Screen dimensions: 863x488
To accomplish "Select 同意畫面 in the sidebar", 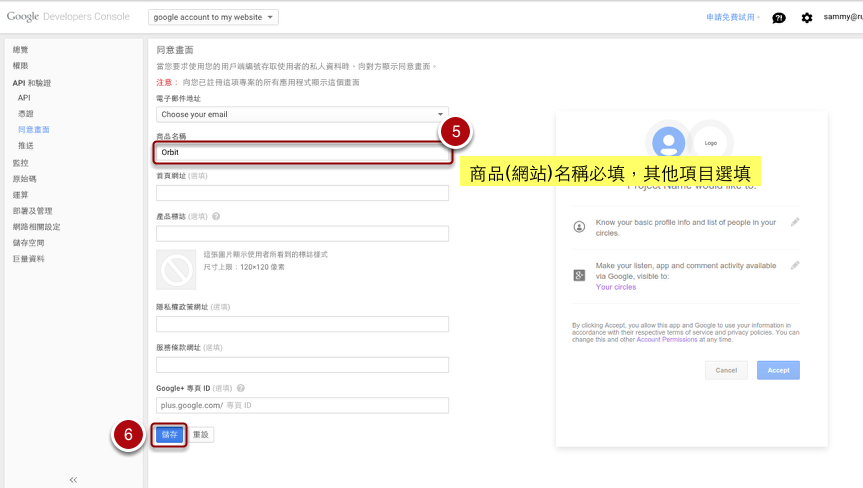I will (34, 130).
